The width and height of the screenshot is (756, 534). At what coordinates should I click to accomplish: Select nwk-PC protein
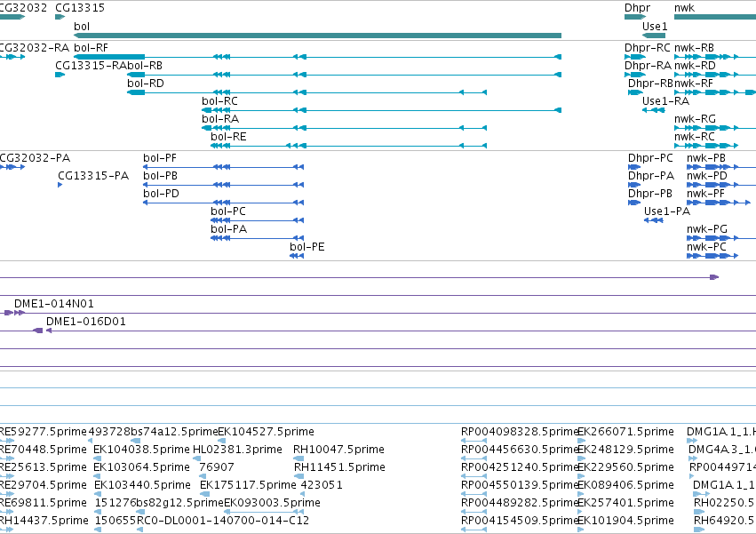coord(712,256)
